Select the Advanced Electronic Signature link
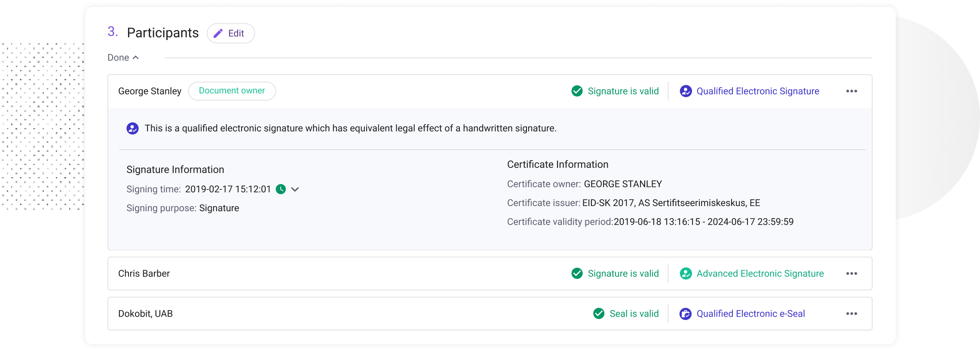This screenshot has height=351, width=980. click(x=760, y=274)
